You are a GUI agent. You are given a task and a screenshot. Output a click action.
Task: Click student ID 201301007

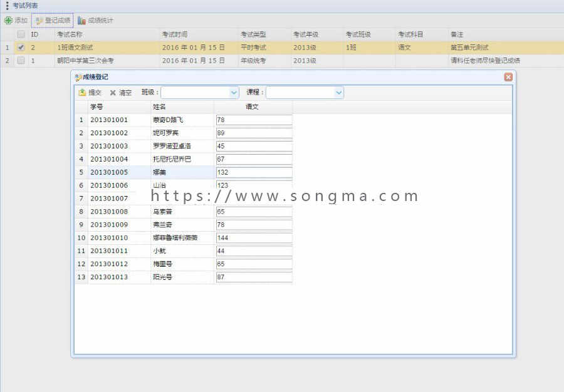click(x=109, y=199)
